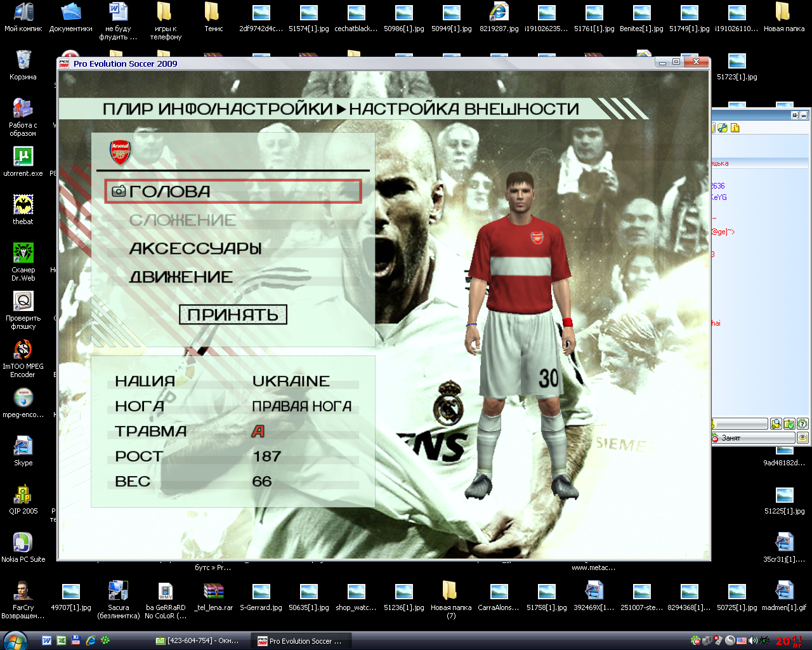Open the Корзина recycle bin icon
Viewport: 812px width, 650px height.
pyautogui.click(x=23, y=65)
